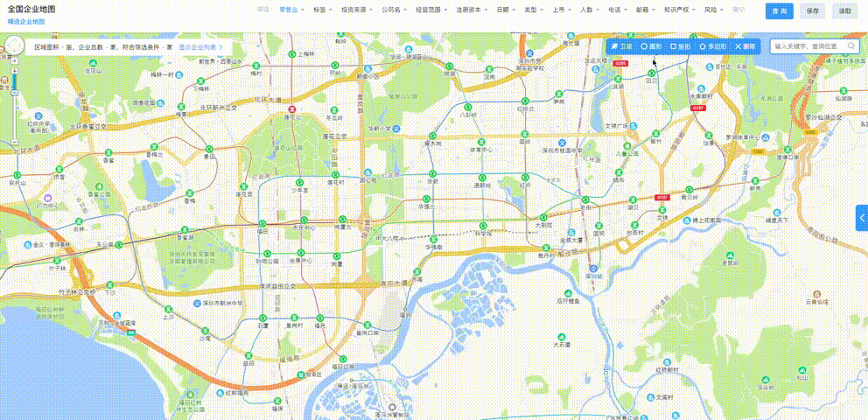Select the rectangle (矩形) drawing tool
The image size is (868, 420).
680,46
